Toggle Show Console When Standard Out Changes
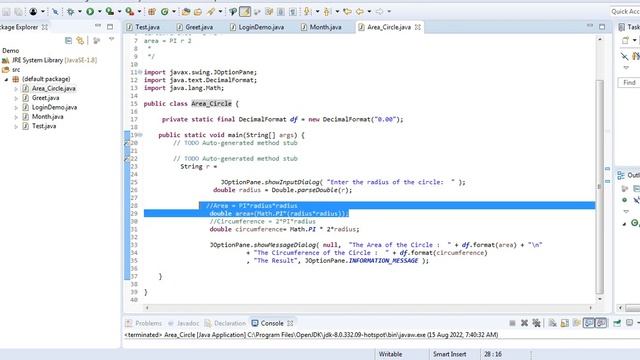 (589, 323)
